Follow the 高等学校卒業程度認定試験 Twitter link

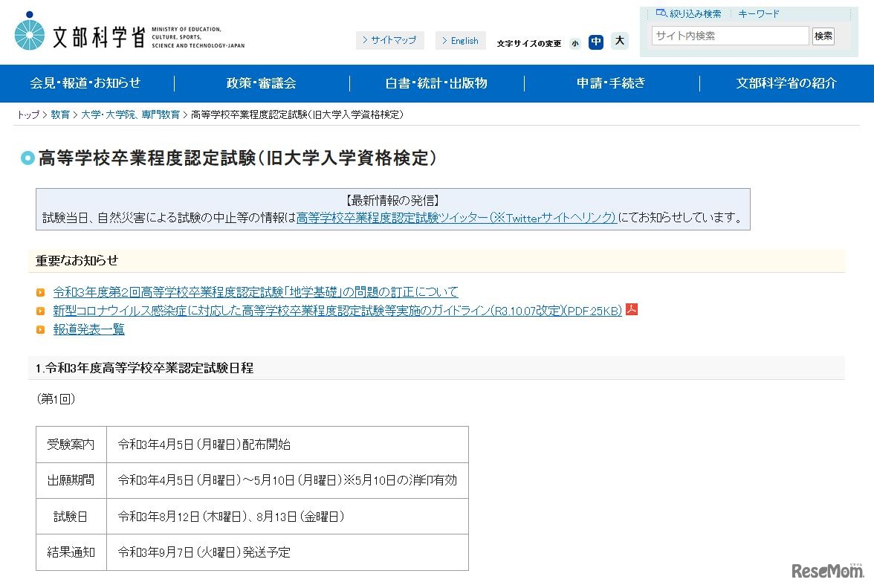tap(456, 218)
